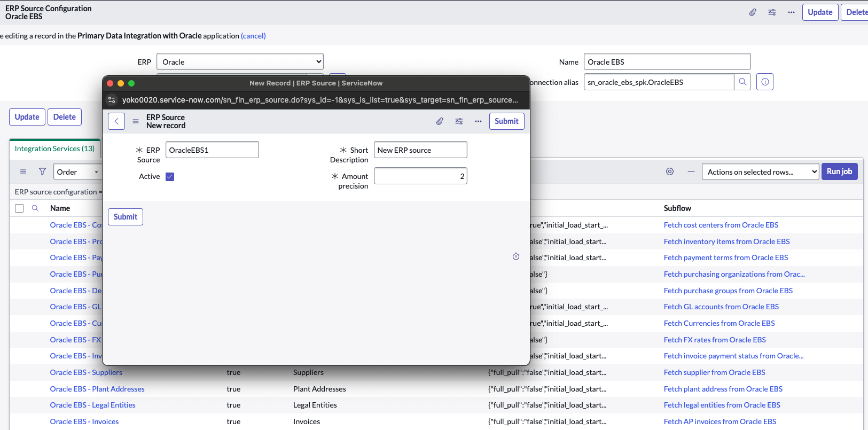Viewport: 868px width, 430px height.
Task: Click the Short Description input field
Action: [420, 150]
